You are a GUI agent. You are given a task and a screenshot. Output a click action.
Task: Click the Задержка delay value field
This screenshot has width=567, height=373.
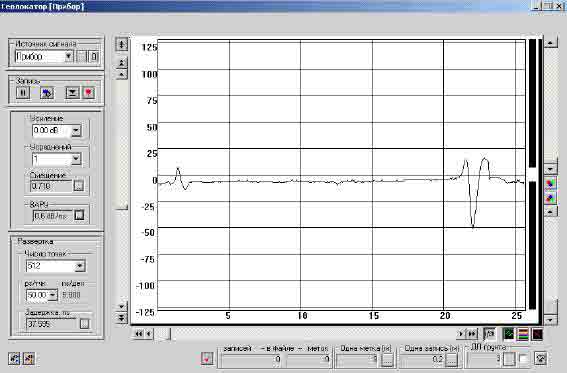[x=52, y=324]
